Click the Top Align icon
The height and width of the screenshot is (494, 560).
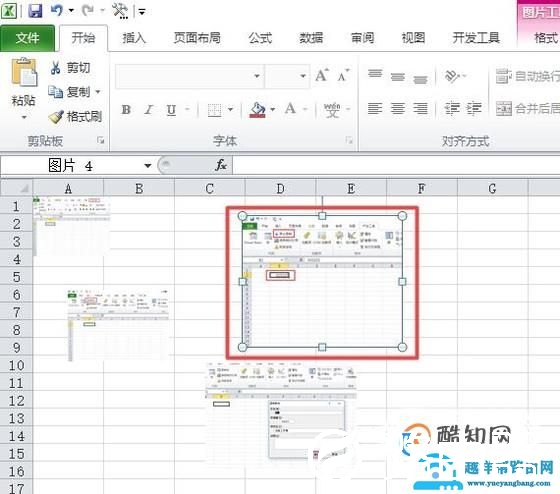pyautogui.click(x=375, y=74)
